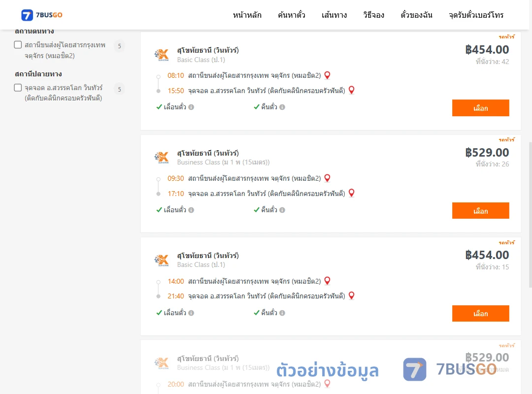Click info icon for คืนตั๋ว in 08:10 trip
Image resolution: width=532 pixels, height=394 pixels.
click(282, 107)
